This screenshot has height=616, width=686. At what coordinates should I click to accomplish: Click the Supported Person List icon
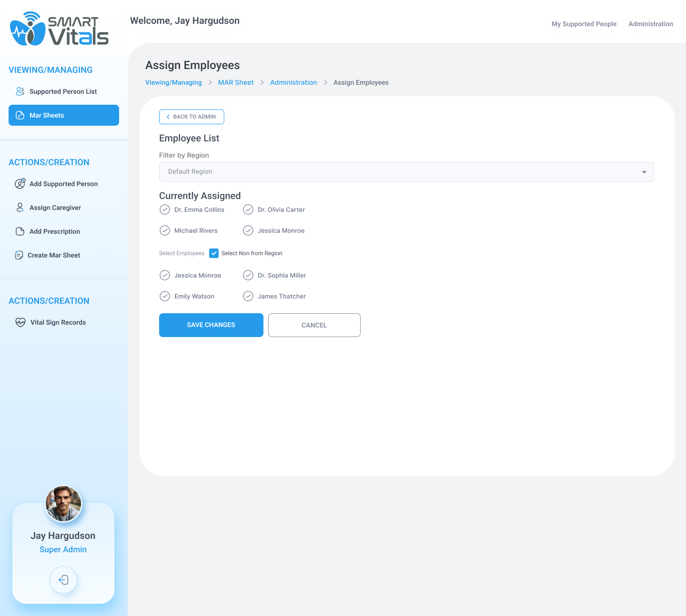pos(20,91)
